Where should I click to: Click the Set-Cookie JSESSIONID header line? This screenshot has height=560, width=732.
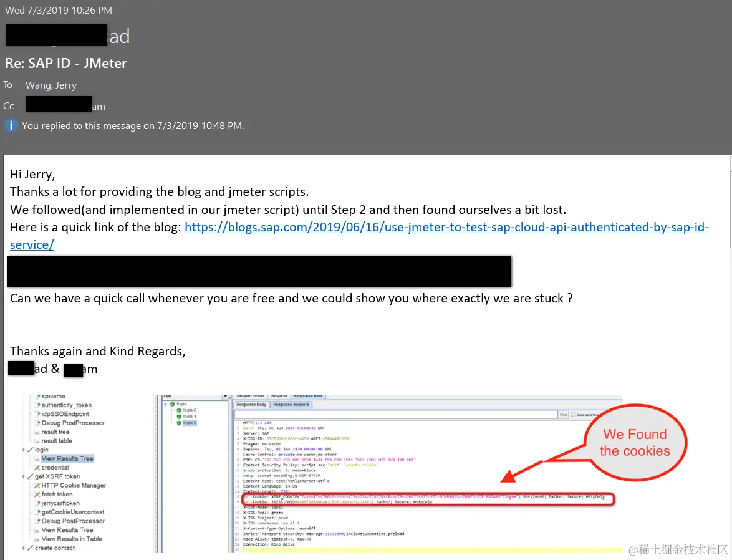(x=337, y=502)
